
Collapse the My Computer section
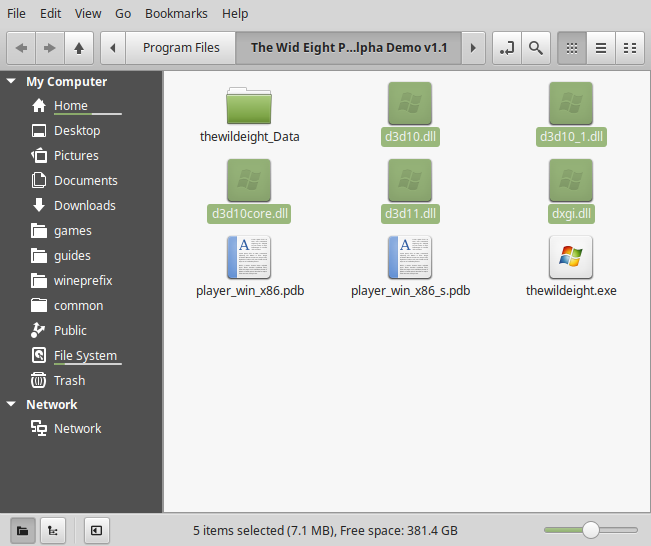(11, 81)
